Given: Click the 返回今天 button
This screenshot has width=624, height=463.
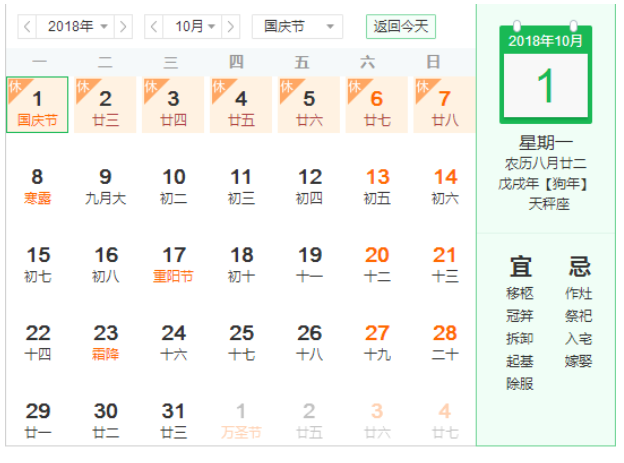Looking at the screenshot, I should point(401,27).
